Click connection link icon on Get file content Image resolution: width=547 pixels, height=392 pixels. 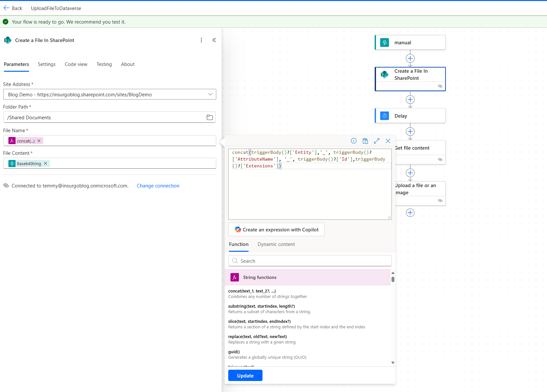440,159
